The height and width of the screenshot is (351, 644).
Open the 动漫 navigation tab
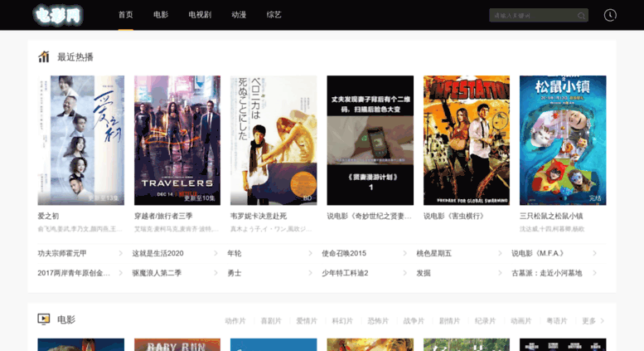pos(239,15)
